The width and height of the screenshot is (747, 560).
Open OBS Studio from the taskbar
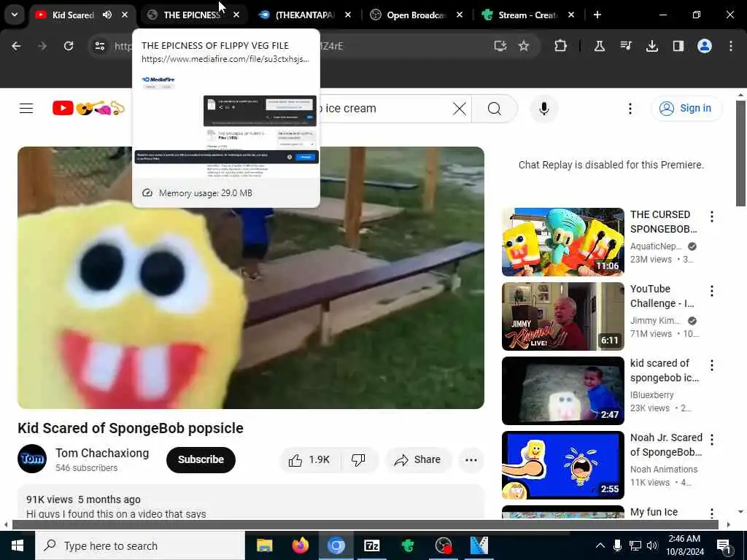pos(443,545)
